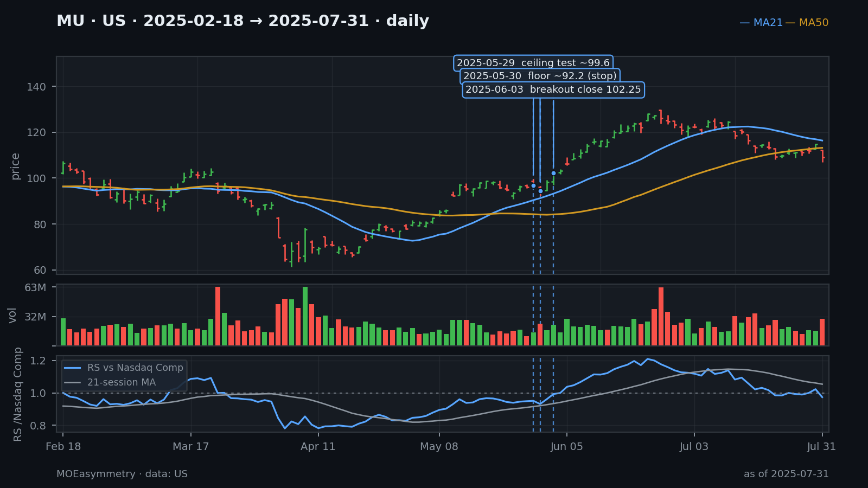Click the 60 price axis tick
This screenshot has width=868, height=488.
pyautogui.click(x=40, y=270)
